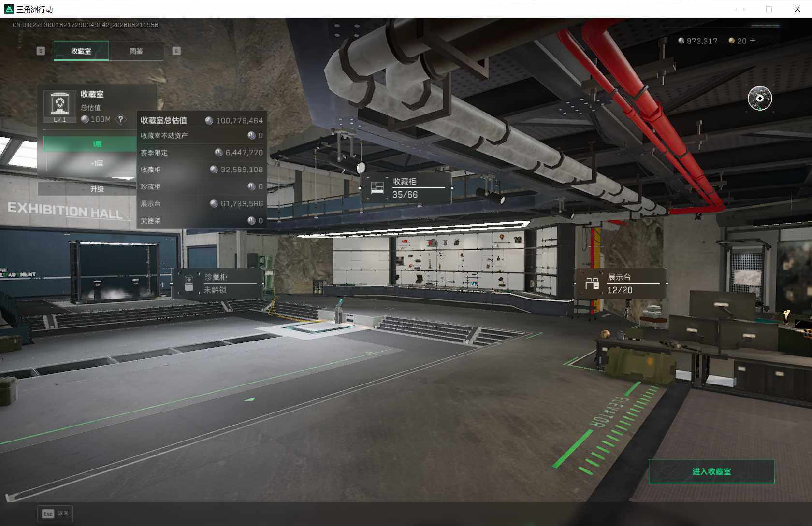This screenshot has width=812, height=526.
Task: Click the 珍藏柜 0 value row
Action: pyautogui.click(x=202, y=186)
